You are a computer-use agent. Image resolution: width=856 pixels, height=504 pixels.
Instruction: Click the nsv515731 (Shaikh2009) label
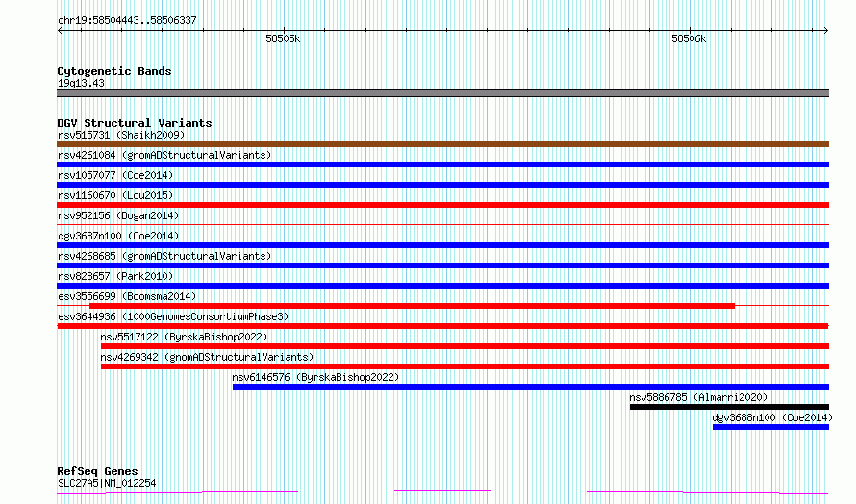tap(121, 135)
